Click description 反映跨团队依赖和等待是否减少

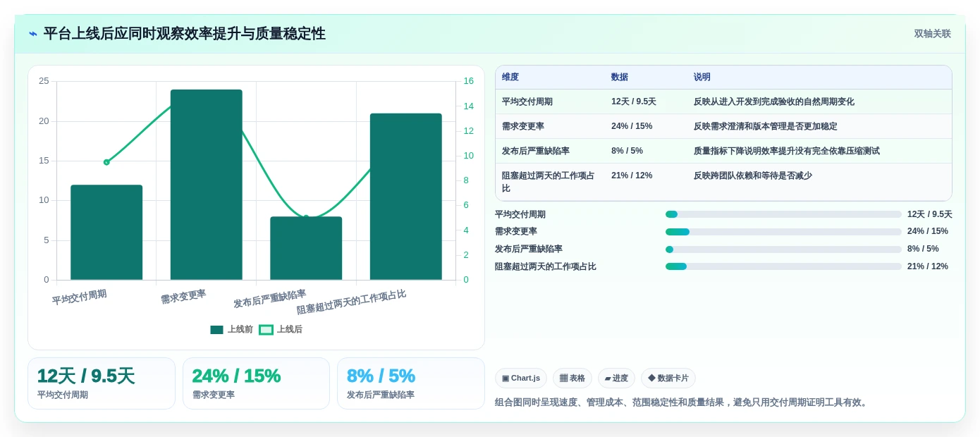pos(752,176)
